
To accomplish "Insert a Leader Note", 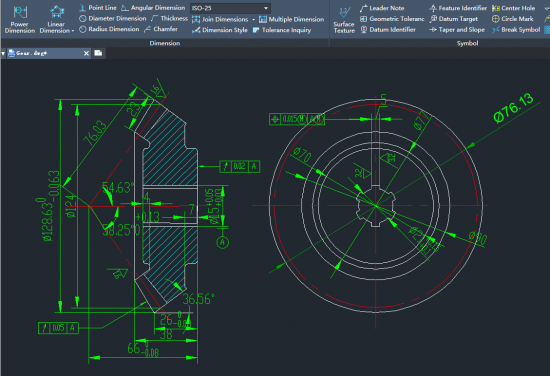I will pyautogui.click(x=382, y=8).
